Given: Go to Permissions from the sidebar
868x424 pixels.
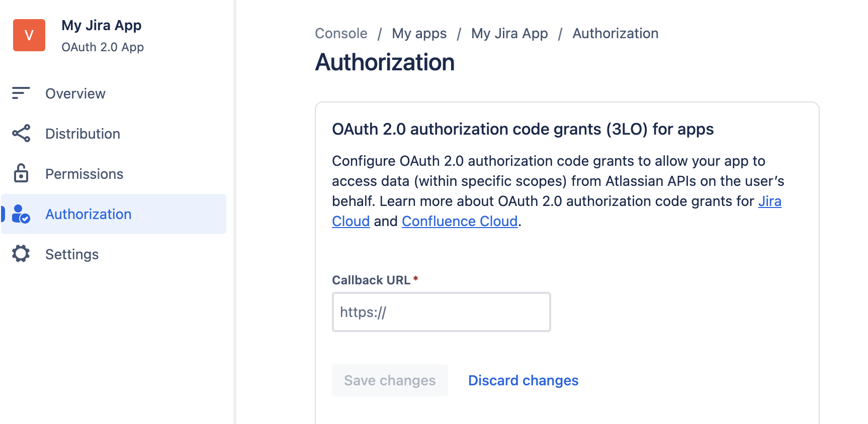Looking at the screenshot, I should click(x=84, y=174).
